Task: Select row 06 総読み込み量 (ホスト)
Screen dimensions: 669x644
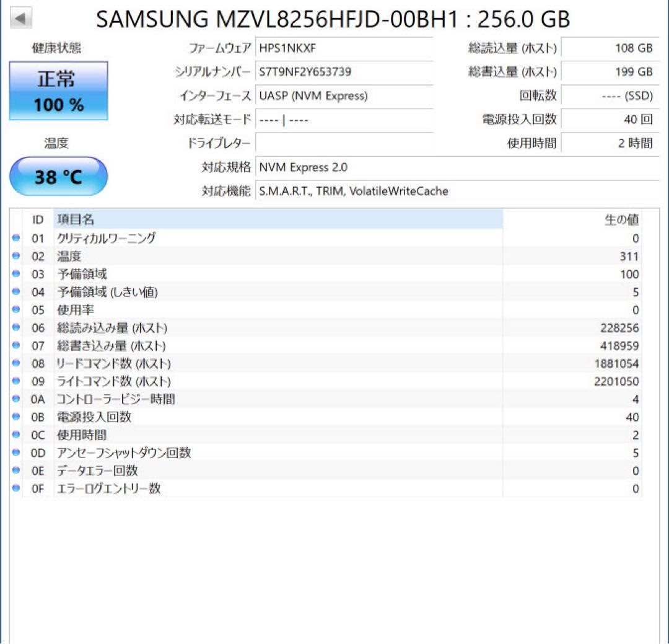Action: [x=326, y=327]
